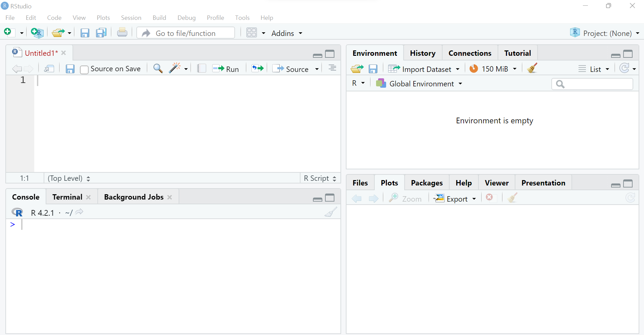The width and height of the screenshot is (644, 335).
Task: Open the Files tab
Action: [x=360, y=183]
